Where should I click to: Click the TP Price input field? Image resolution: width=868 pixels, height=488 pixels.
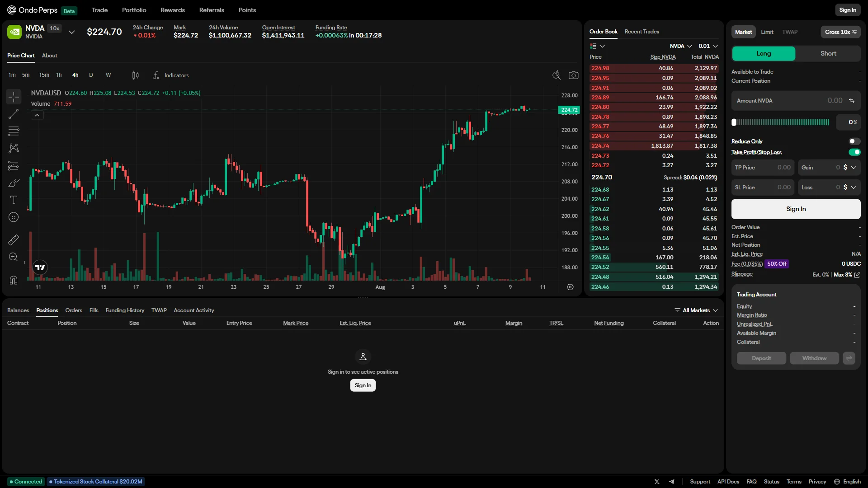763,168
